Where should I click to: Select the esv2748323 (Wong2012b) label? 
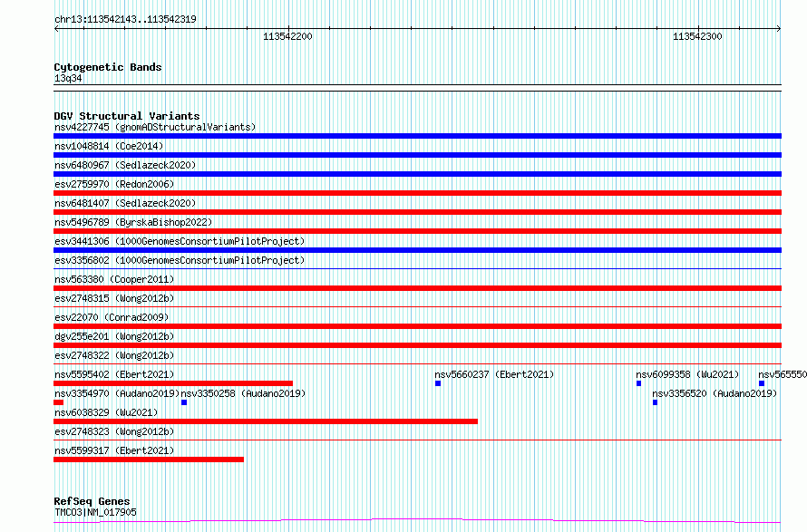(114, 431)
